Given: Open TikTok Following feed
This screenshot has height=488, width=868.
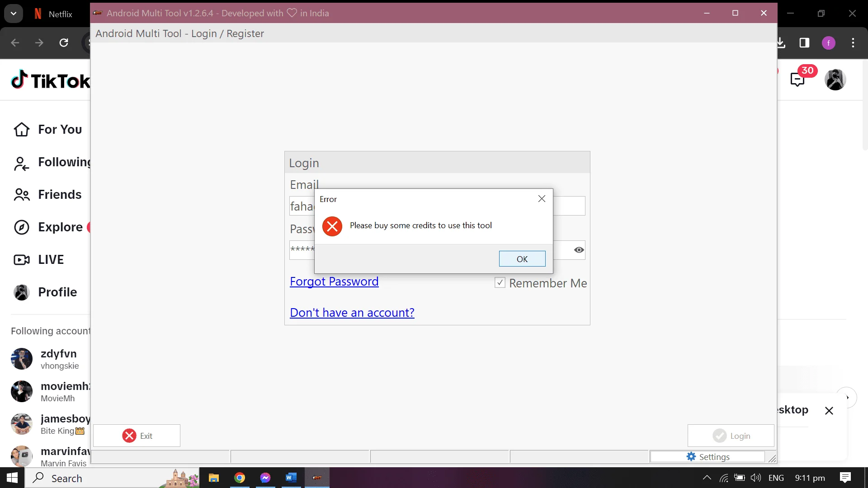Looking at the screenshot, I should click(x=52, y=162).
